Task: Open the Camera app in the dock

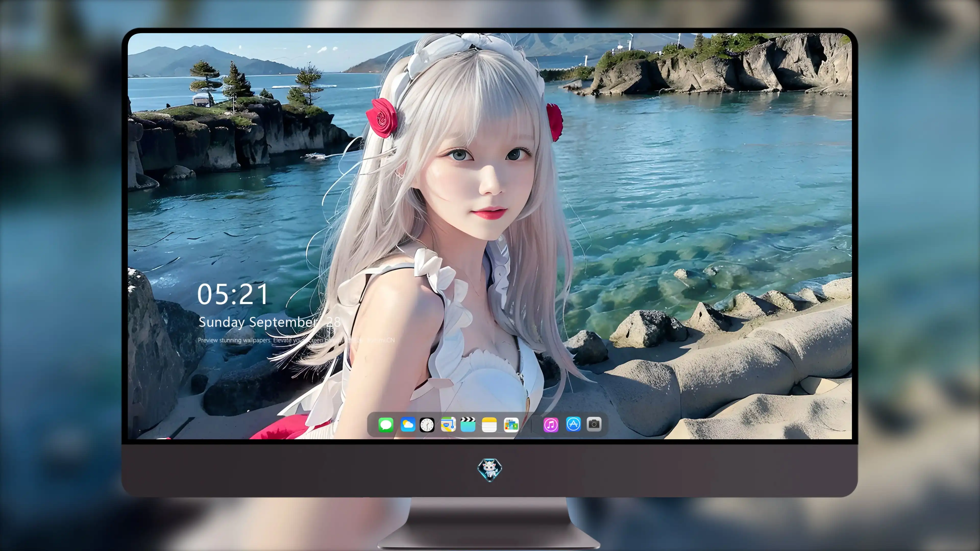Action: [x=594, y=424]
